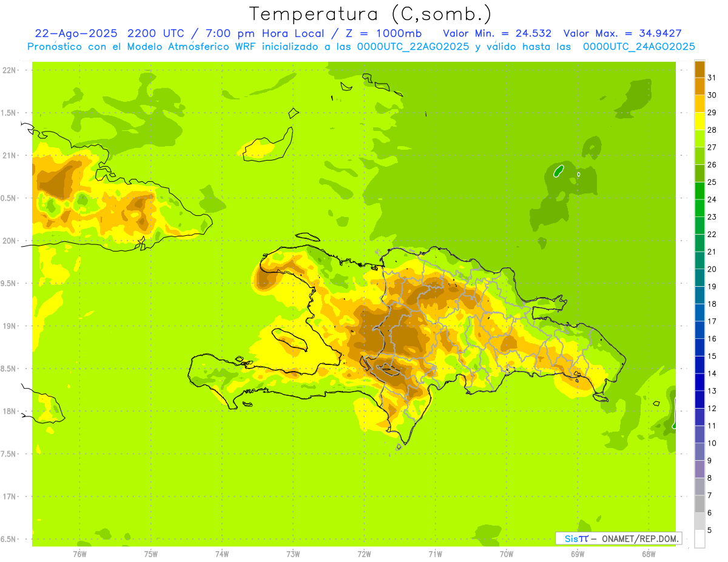The height and width of the screenshot is (562, 728).
Task: Click the "71W" longitude label
Action: [x=435, y=554]
